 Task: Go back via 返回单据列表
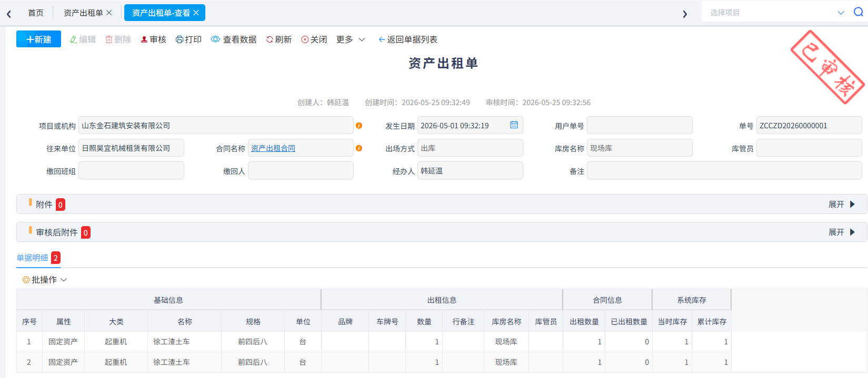pos(408,39)
